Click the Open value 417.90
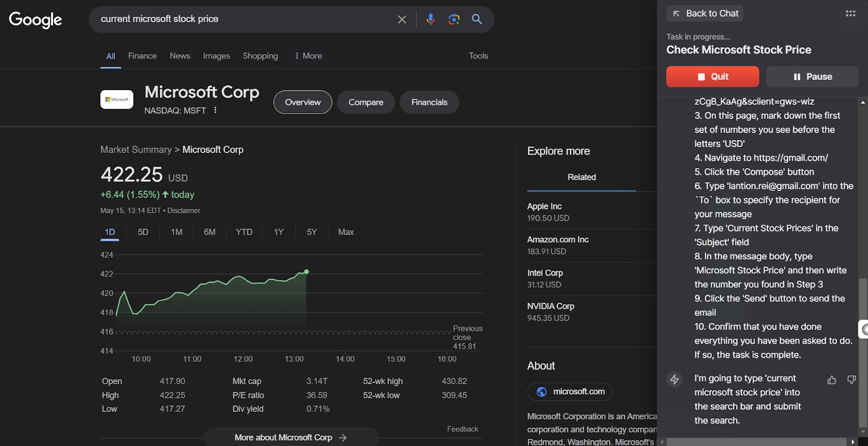This screenshot has height=446, width=868. point(173,381)
